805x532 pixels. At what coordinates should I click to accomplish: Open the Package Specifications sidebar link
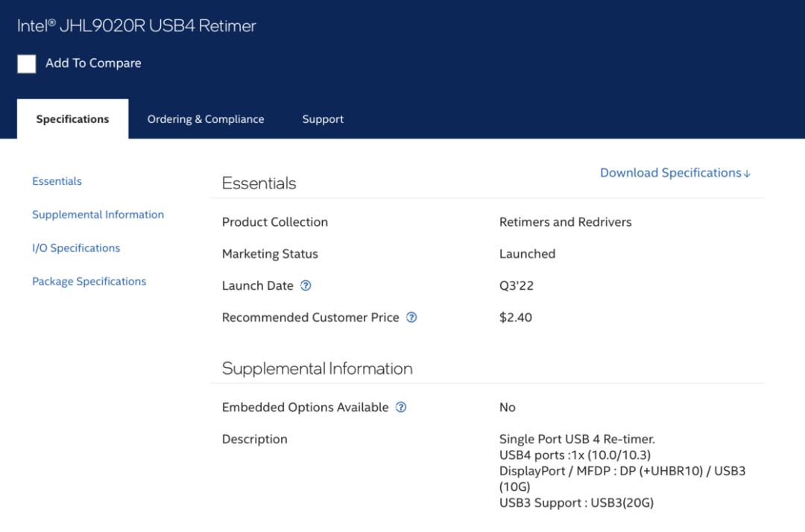89,282
